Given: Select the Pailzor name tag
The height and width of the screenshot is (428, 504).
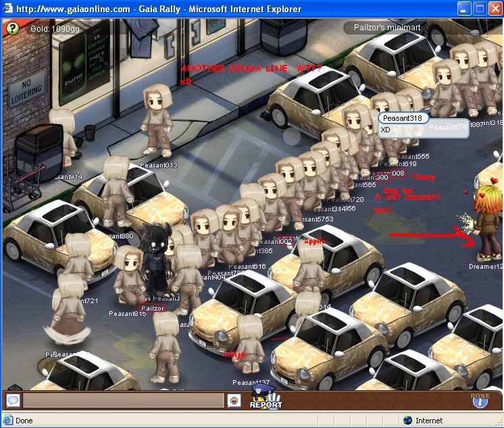Looking at the screenshot, I should coord(153,308).
